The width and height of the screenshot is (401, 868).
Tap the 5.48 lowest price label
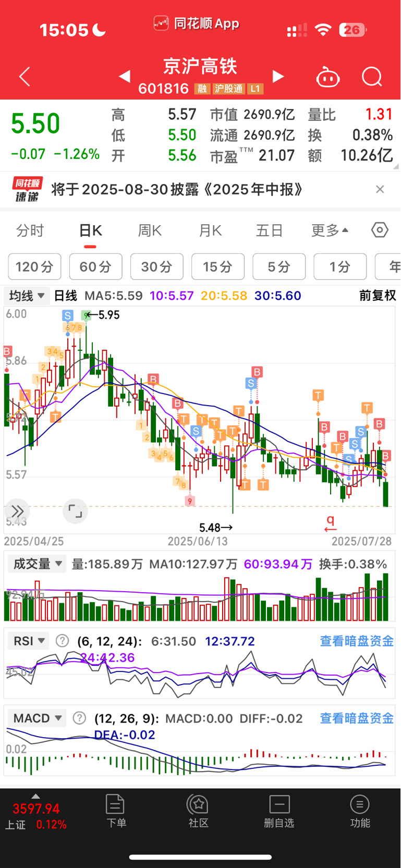tap(216, 528)
